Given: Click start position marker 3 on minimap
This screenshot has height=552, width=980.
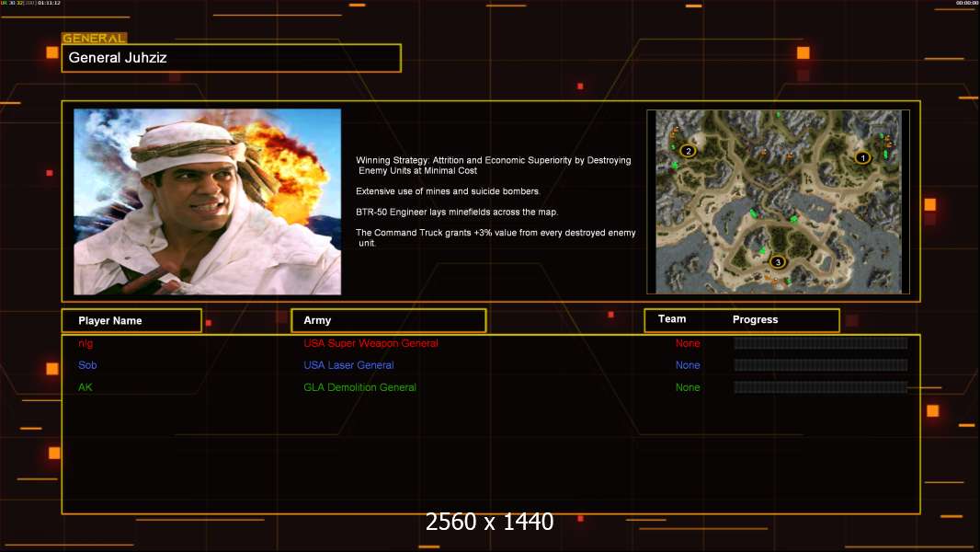Looking at the screenshot, I should click(778, 262).
